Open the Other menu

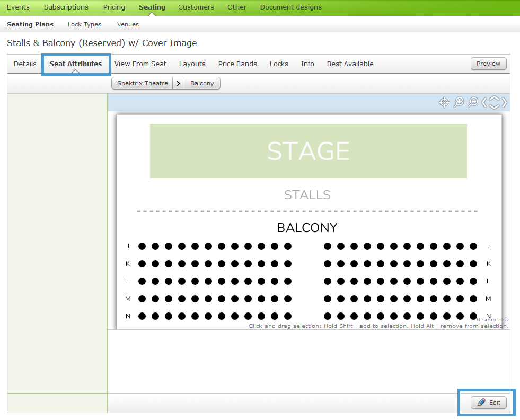point(237,7)
